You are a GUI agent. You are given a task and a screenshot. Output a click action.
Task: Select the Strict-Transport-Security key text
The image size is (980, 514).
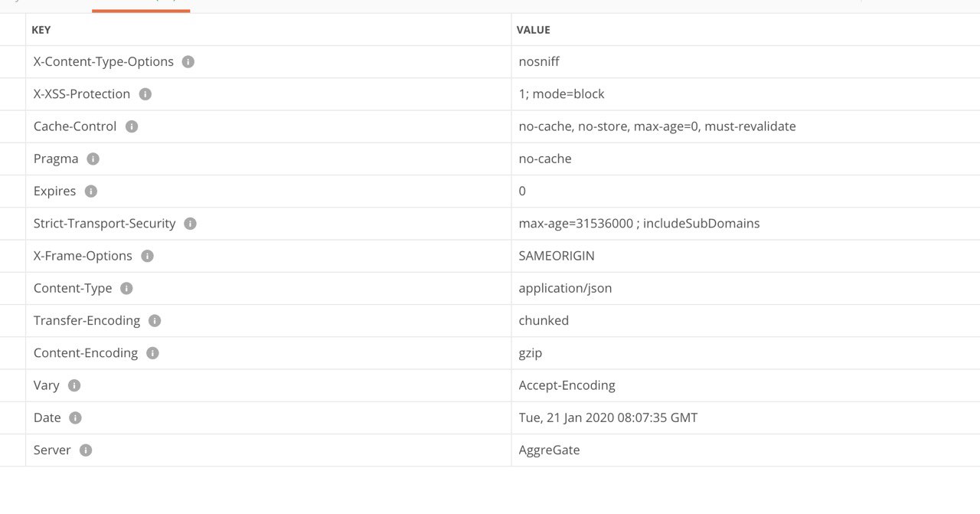tap(105, 224)
